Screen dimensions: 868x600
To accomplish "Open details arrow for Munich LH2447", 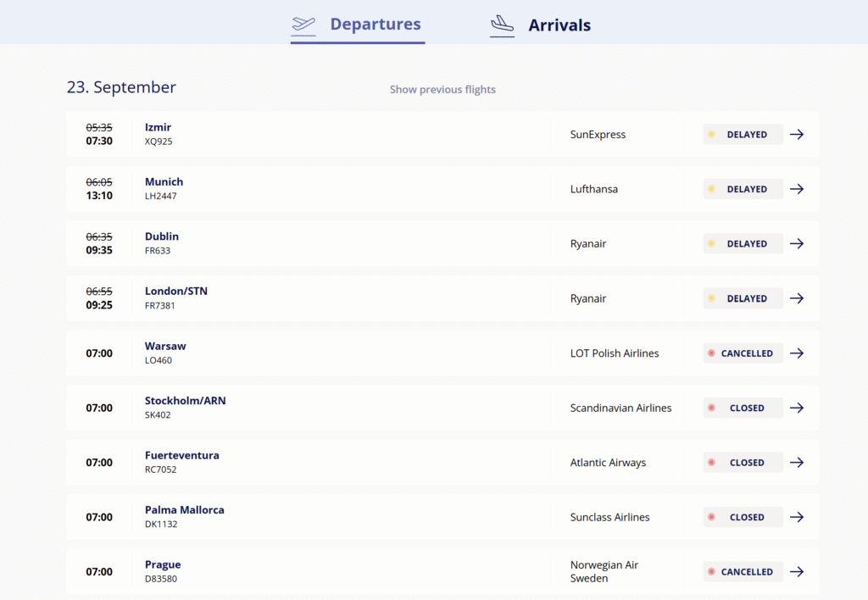I will (x=796, y=189).
